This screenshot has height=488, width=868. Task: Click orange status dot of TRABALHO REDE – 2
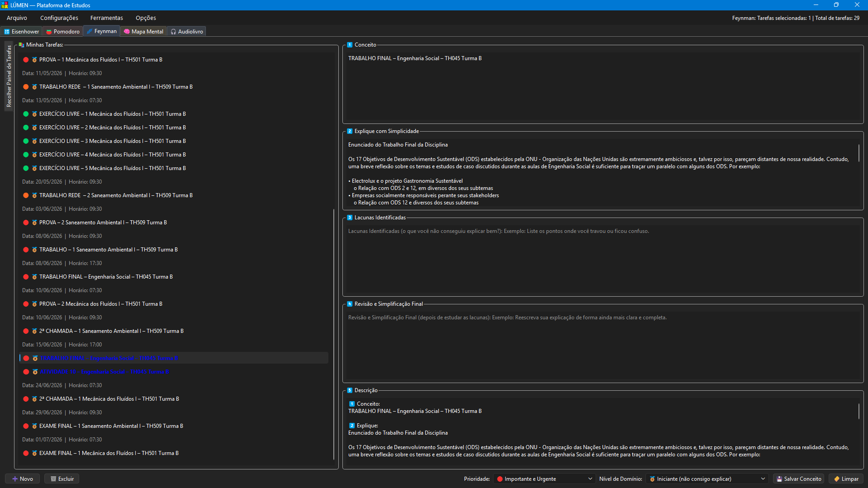(x=26, y=195)
